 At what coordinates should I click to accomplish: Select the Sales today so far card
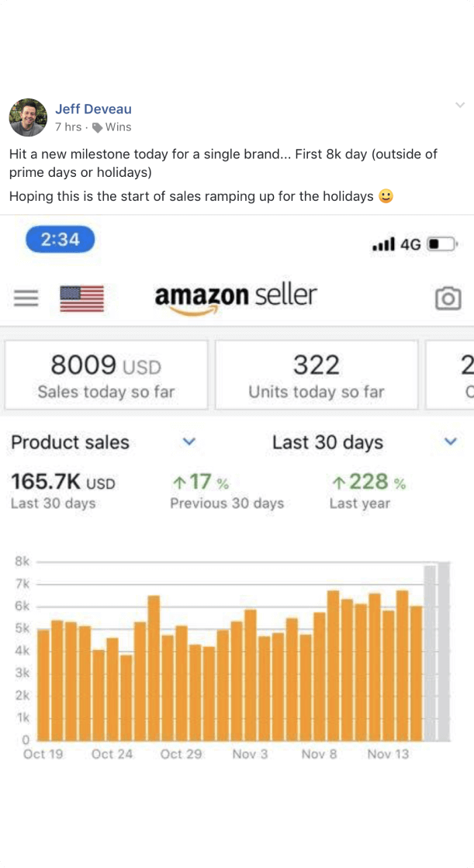[106, 375]
